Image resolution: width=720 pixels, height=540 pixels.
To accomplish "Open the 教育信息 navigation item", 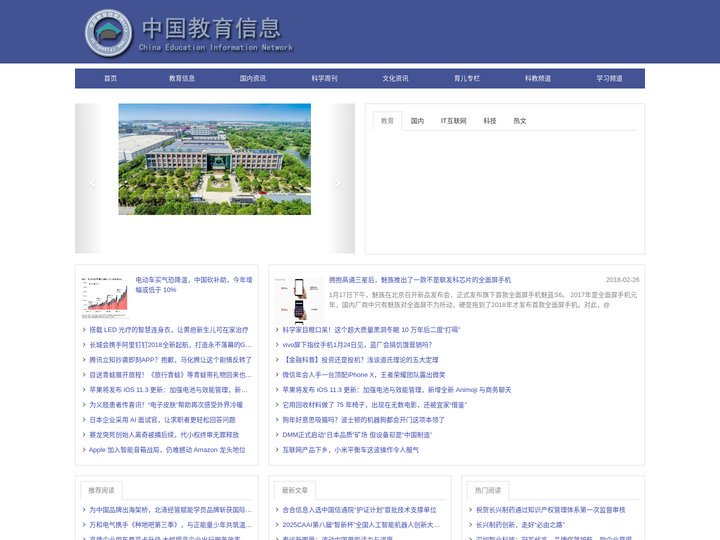I will point(182,79).
